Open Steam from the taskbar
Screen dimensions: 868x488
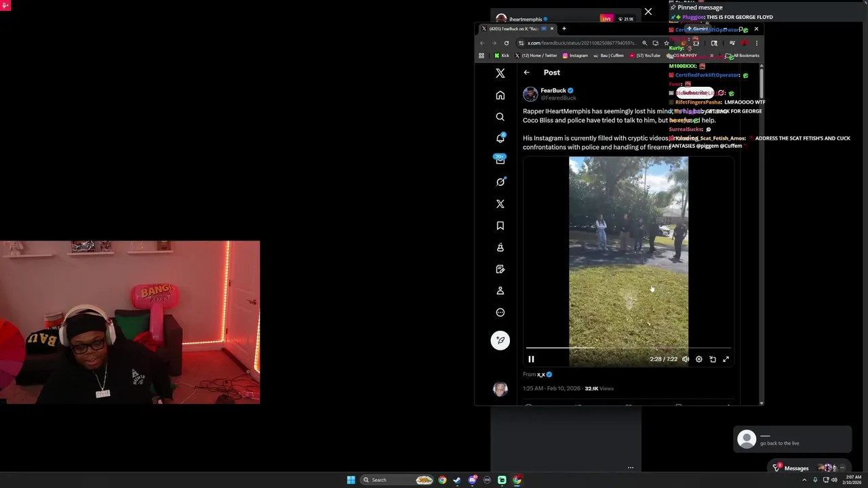pyautogui.click(x=457, y=480)
